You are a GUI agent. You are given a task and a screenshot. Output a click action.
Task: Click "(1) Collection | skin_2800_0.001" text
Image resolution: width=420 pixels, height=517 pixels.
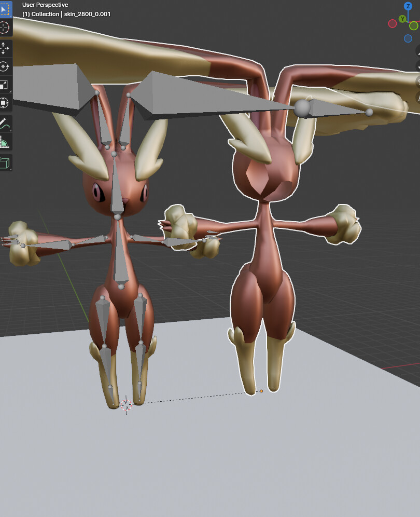(x=66, y=14)
